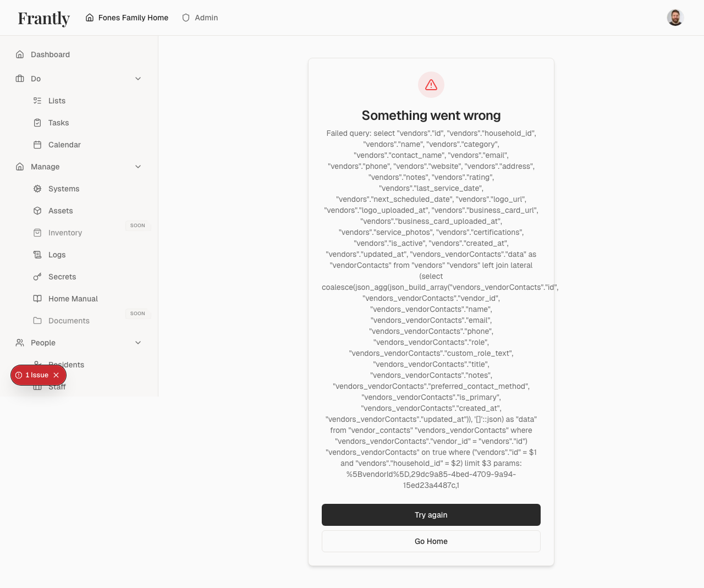704x588 pixels.
Task: Click the Systems gear icon
Action: tap(37, 189)
